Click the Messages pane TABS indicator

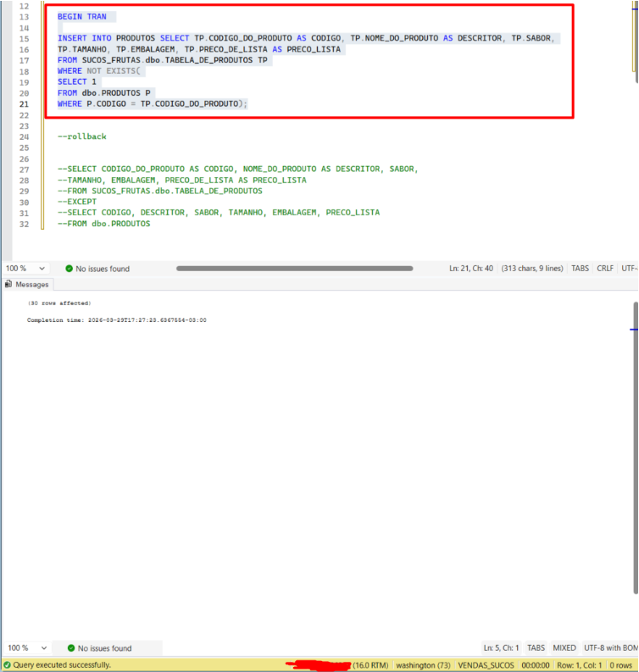pyautogui.click(x=536, y=647)
